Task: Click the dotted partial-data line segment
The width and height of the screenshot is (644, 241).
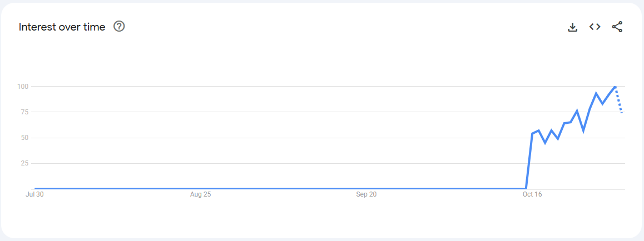Action: [x=618, y=100]
